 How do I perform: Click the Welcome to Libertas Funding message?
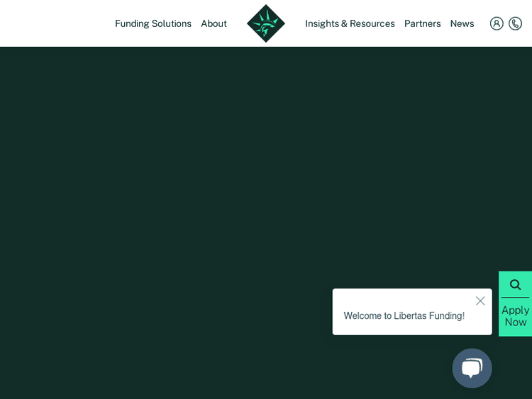pos(404,316)
